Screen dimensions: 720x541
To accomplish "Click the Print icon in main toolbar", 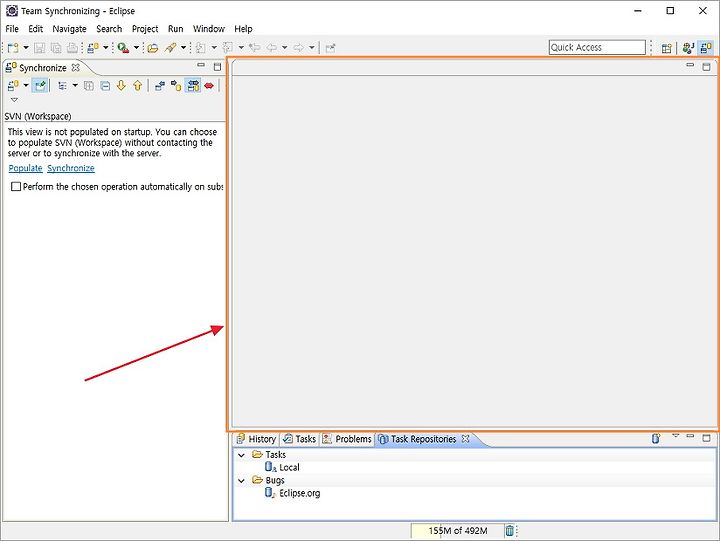I will tap(72, 48).
